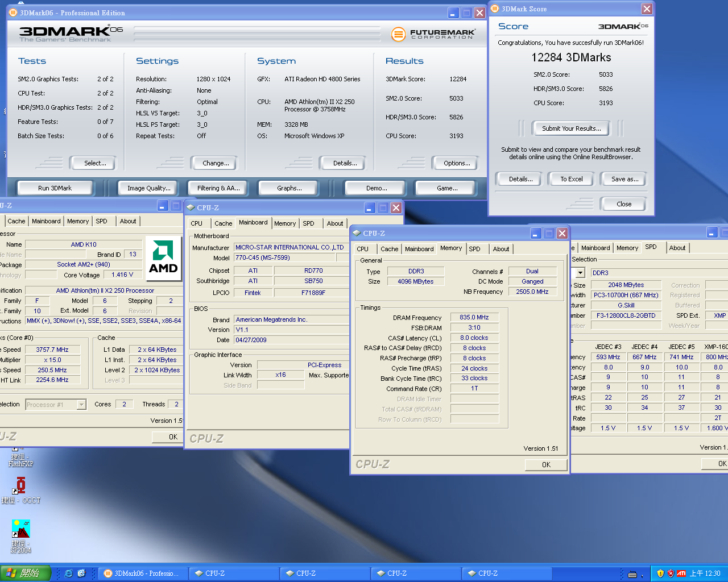Click the CPU-Z Mainboard window title icon

[x=191, y=207]
